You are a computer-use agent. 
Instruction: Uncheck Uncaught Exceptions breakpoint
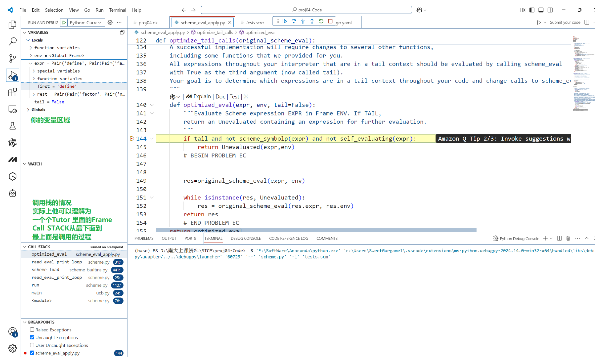tap(32, 337)
